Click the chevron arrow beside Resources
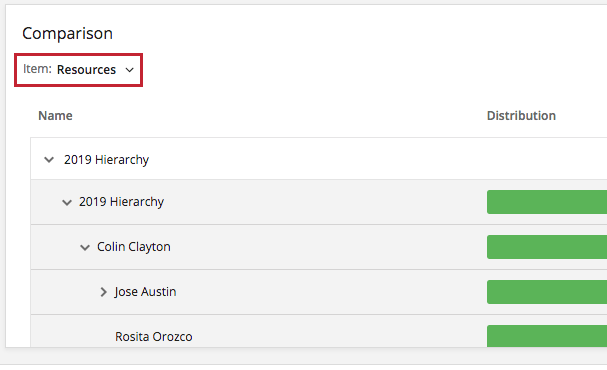 pos(129,70)
